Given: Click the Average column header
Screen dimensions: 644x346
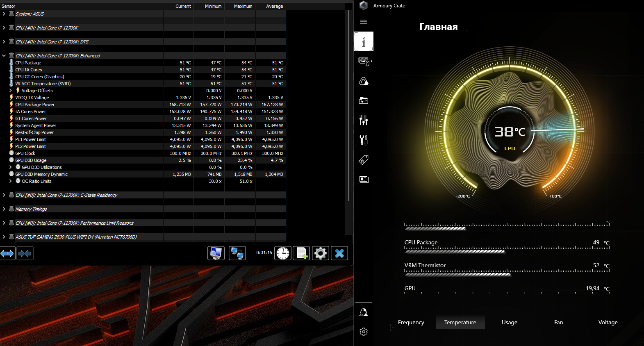Looking at the screenshot, I should [271, 6].
